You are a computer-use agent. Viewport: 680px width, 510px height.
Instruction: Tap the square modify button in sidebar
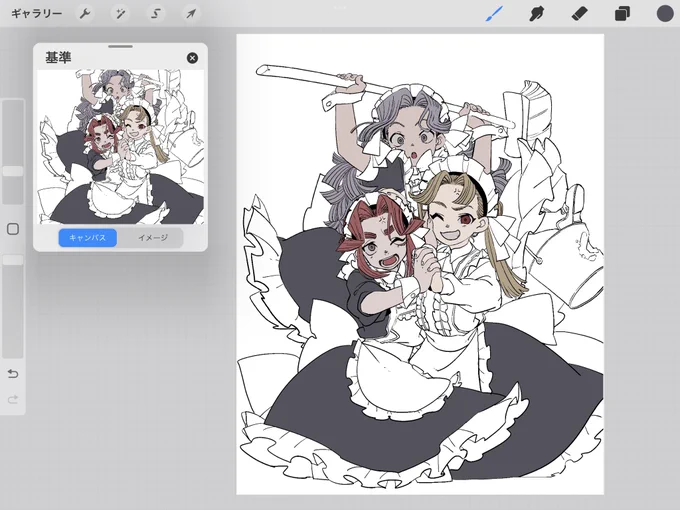tap(13, 229)
